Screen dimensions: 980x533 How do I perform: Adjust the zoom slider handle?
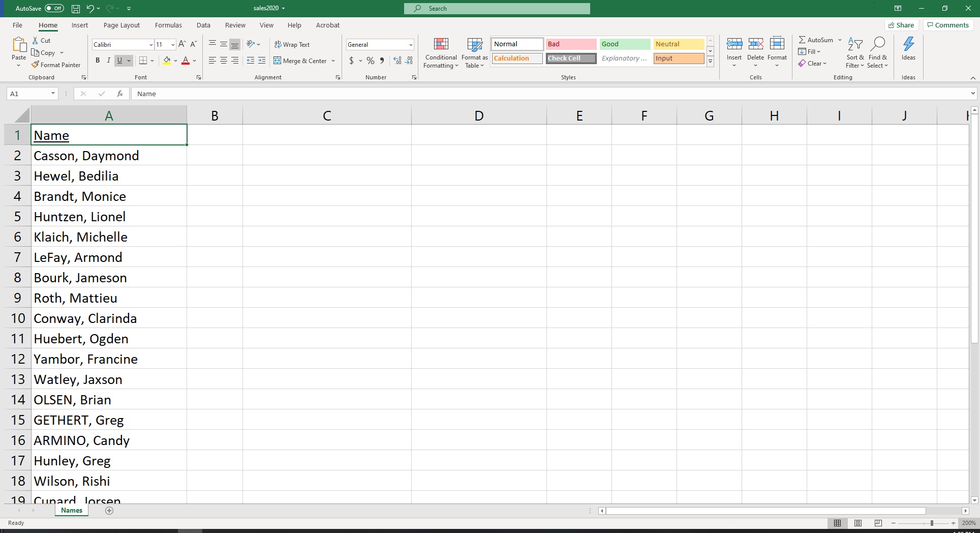click(x=932, y=523)
